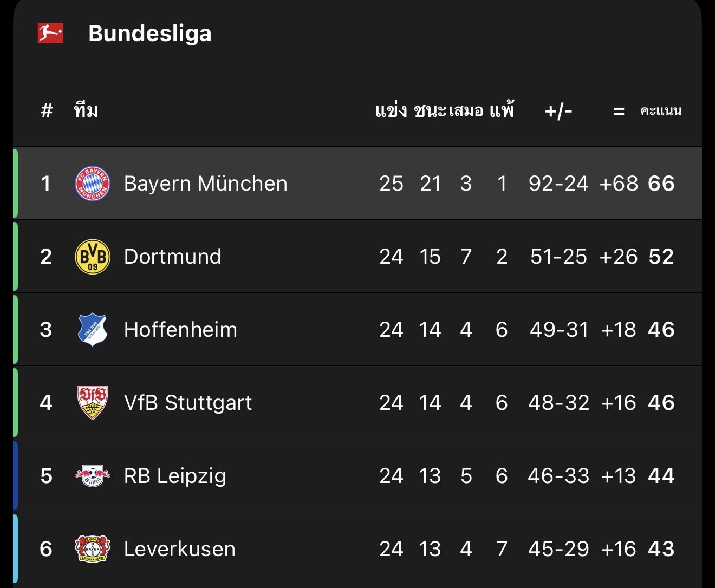Tap the Leverkusen team name

pyautogui.click(x=179, y=549)
